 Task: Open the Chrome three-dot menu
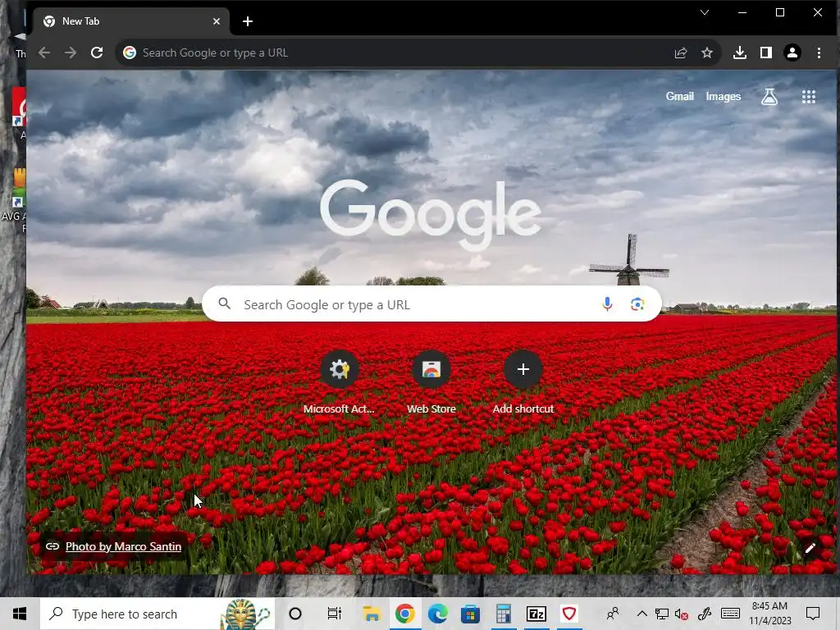[819, 52]
